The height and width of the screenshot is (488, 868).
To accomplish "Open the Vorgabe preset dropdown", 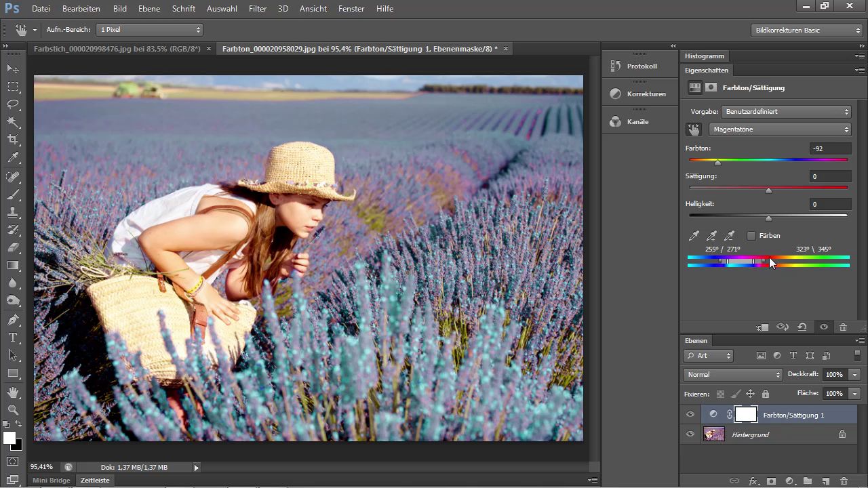I will coord(786,112).
